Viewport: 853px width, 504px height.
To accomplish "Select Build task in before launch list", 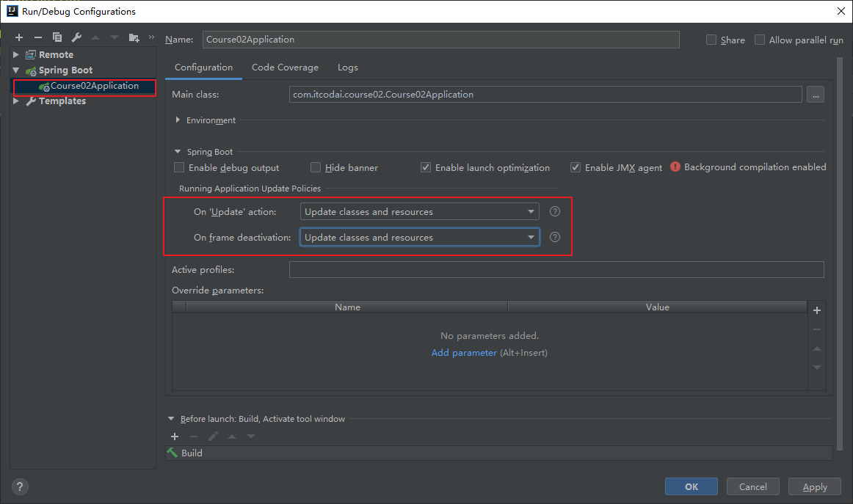I will point(499,453).
